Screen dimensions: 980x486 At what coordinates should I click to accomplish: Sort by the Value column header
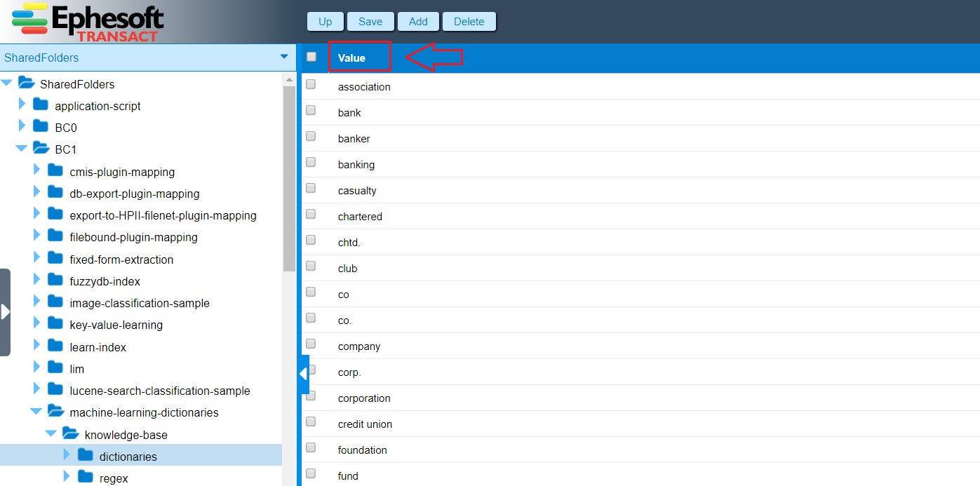pos(351,58)
